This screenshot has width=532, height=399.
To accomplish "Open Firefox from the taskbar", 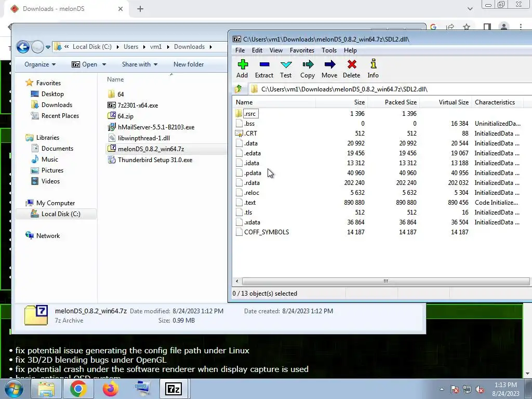I will coord(111,389).
